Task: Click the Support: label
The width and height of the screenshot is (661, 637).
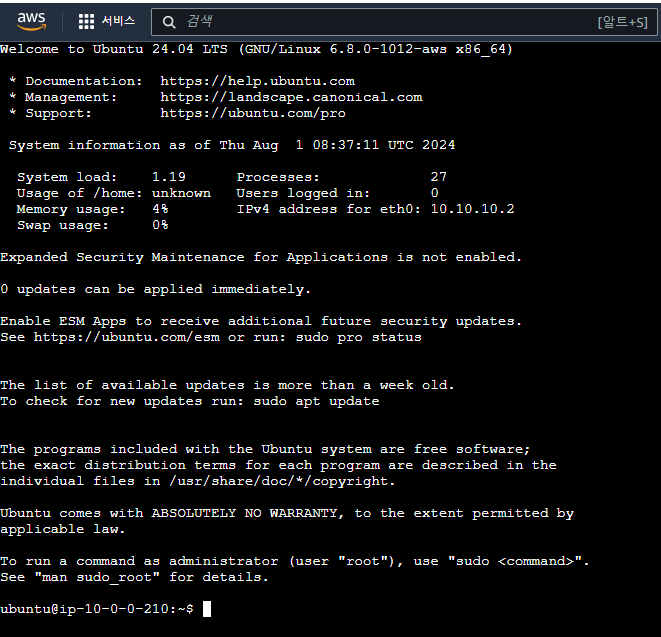Action: point(59,113)
